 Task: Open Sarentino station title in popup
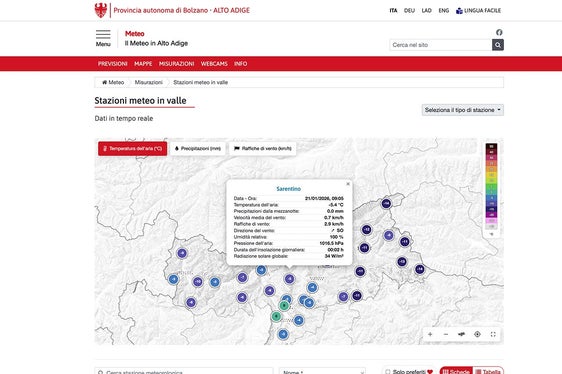289,189
